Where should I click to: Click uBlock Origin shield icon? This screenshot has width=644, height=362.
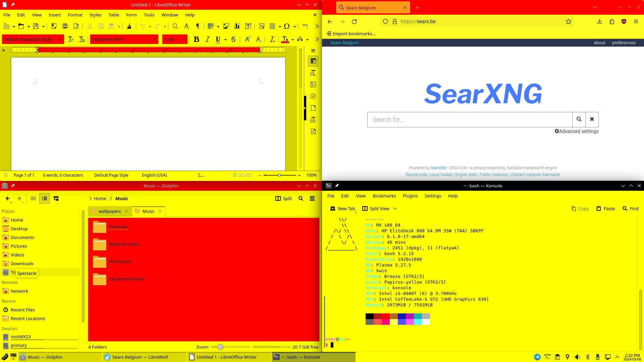624,21
